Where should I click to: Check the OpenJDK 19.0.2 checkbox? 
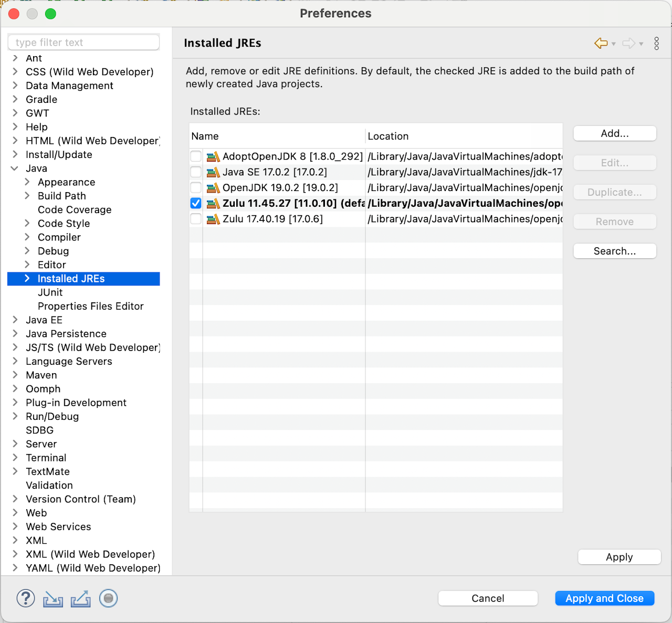click(196, 188)
